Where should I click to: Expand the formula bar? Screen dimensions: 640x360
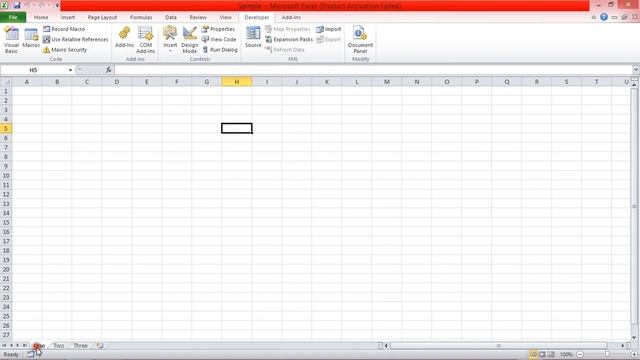pyautogui.click(x=636, y=70)
